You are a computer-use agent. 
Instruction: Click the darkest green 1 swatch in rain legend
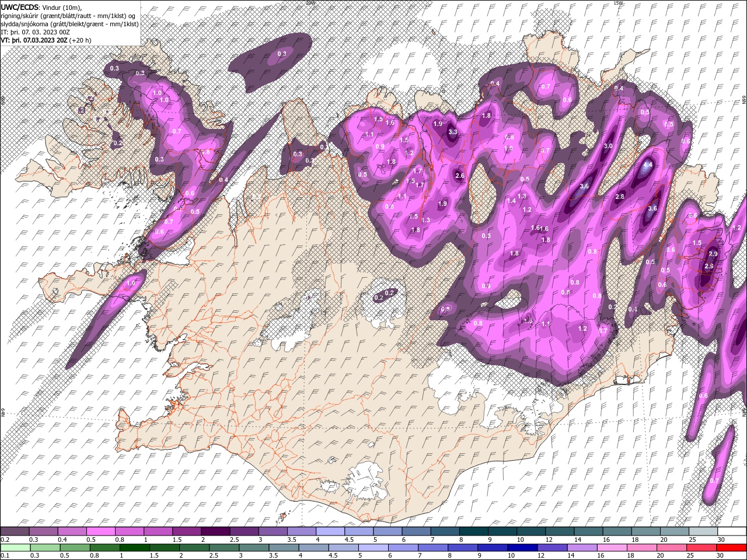coord(135,548)
